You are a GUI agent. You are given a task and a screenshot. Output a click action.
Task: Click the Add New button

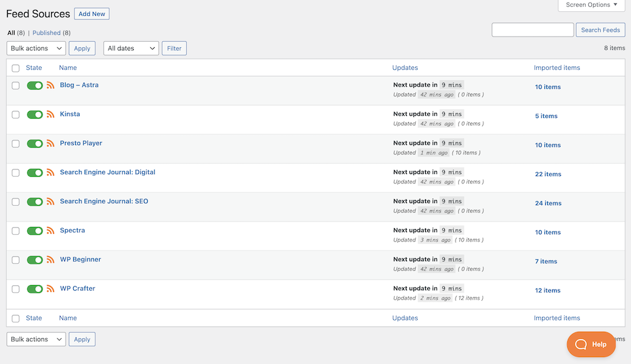pos(91,14)
